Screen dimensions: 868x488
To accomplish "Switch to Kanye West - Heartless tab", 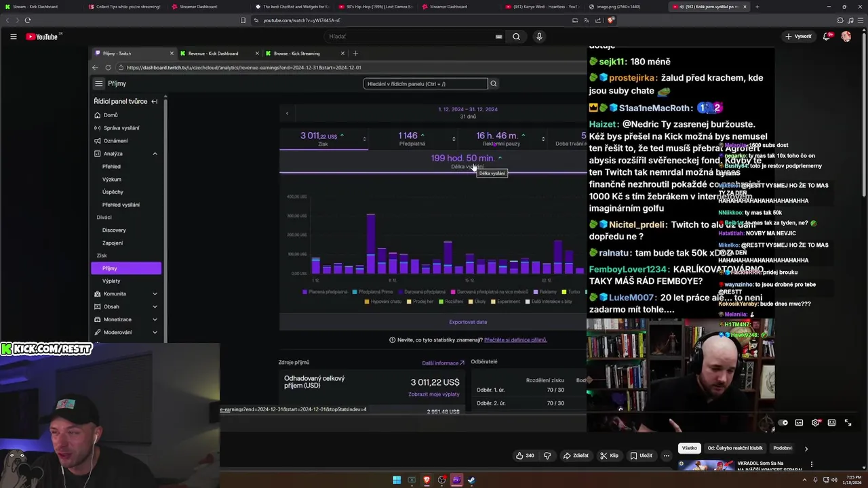I will [542, 7].
